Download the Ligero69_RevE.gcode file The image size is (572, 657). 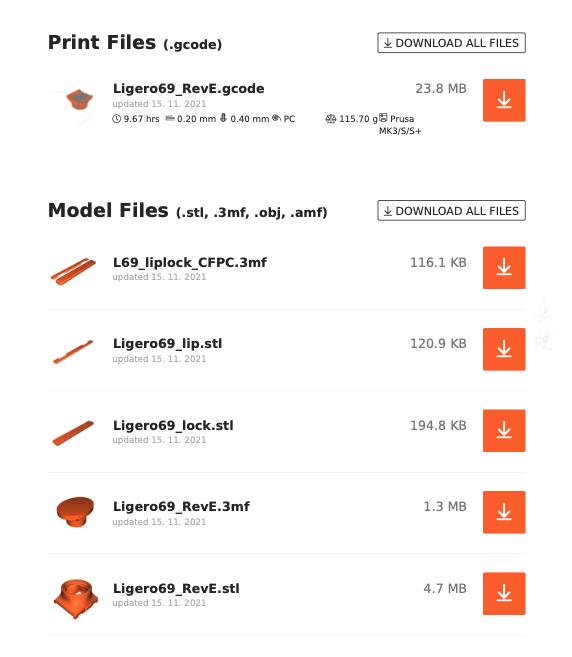[504, 100]
